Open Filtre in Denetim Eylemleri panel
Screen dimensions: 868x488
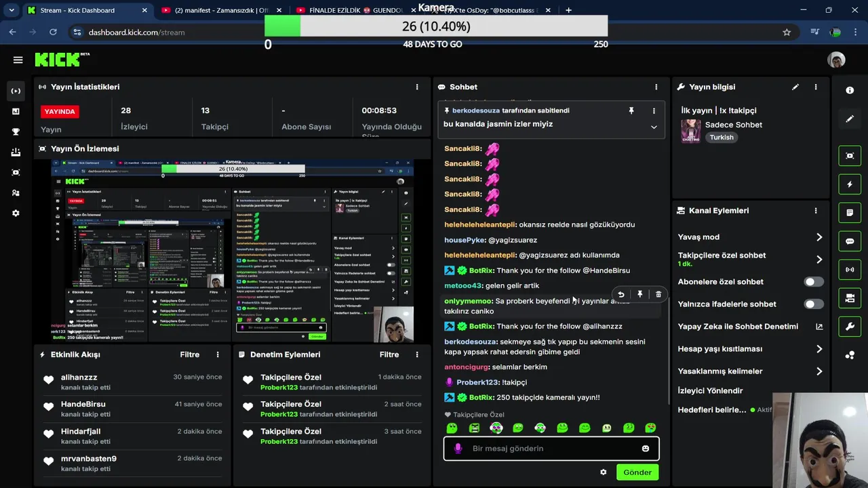[x=389, y=354]
